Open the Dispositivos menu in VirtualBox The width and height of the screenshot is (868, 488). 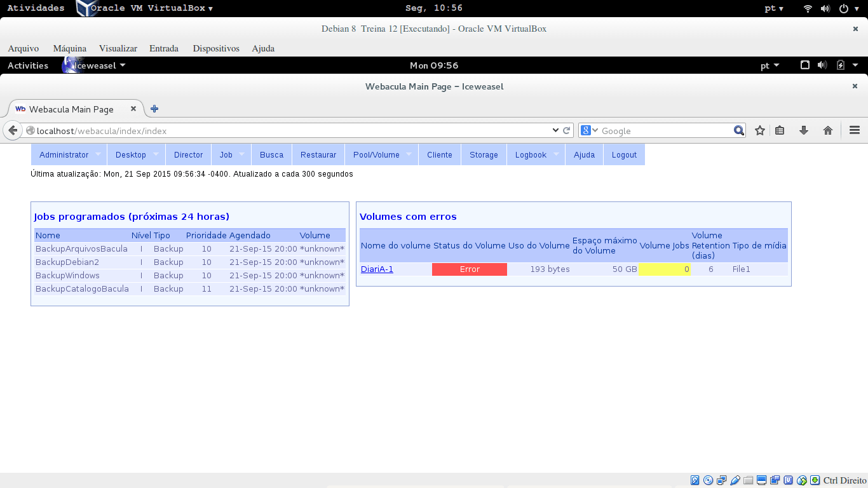(x=216, y=48)
